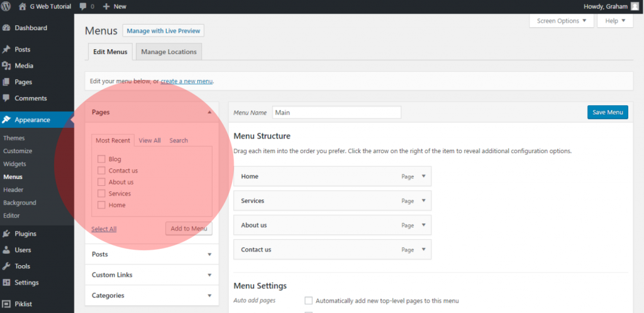Click the Select All link
This screenshot has height=313, width=644.
[x=104, y=229]
